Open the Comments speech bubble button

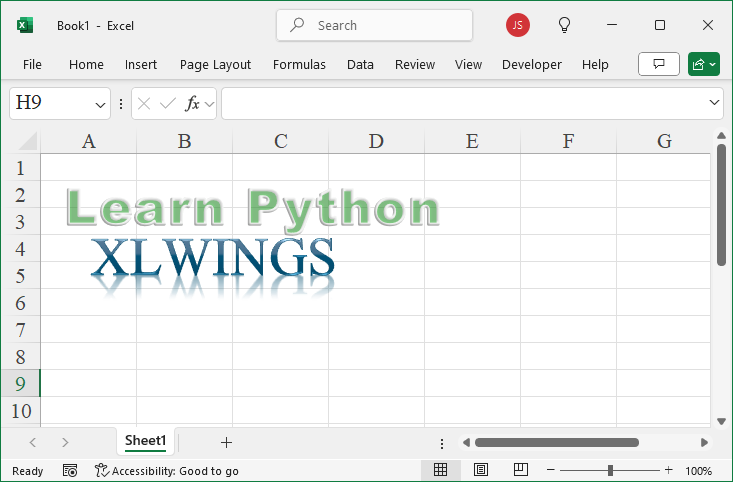659,64
